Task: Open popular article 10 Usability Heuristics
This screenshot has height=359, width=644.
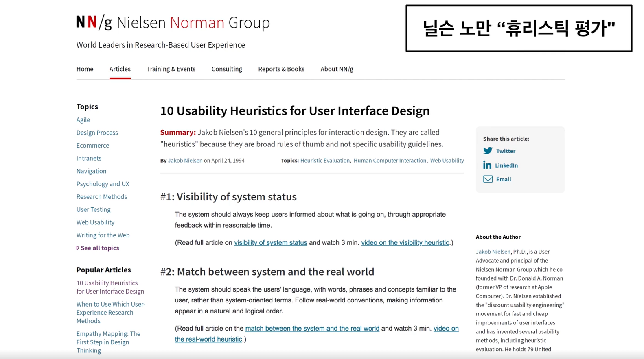Action: coord(110,287)
